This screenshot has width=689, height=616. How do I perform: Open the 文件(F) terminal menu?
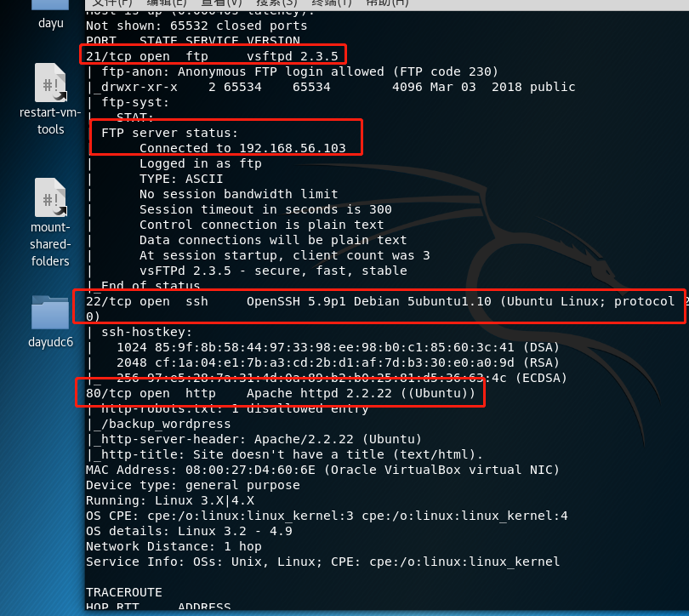[x=112, y=3]
